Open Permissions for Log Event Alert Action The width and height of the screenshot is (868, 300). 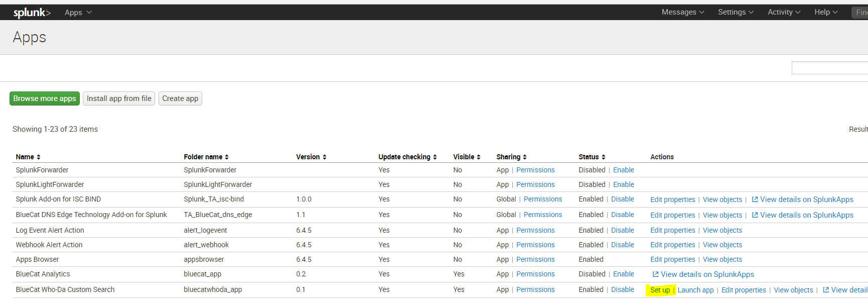(x=535, y=230)
